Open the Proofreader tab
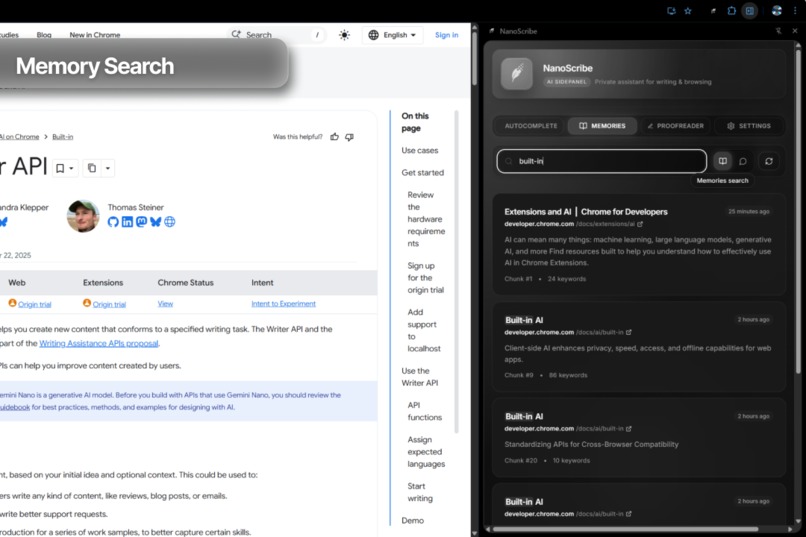This screenshot has height=537, width=806. (x=675, y=126)
